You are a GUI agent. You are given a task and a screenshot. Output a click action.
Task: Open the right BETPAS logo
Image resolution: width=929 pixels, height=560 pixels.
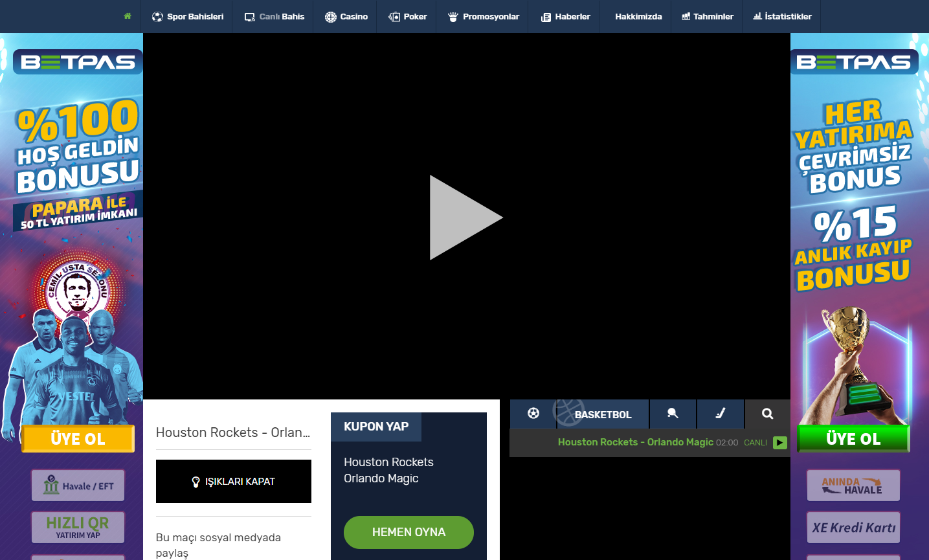click(854, 62)
